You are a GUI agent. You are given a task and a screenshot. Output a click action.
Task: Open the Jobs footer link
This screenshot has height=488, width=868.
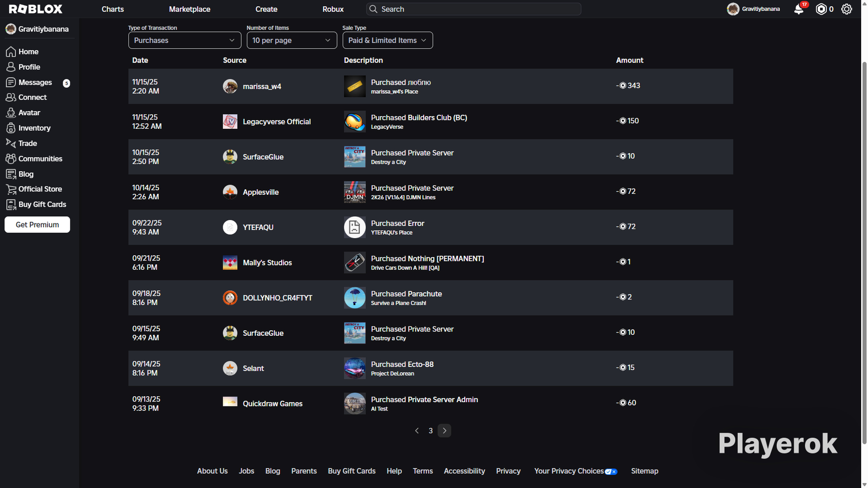click(247, 471)
